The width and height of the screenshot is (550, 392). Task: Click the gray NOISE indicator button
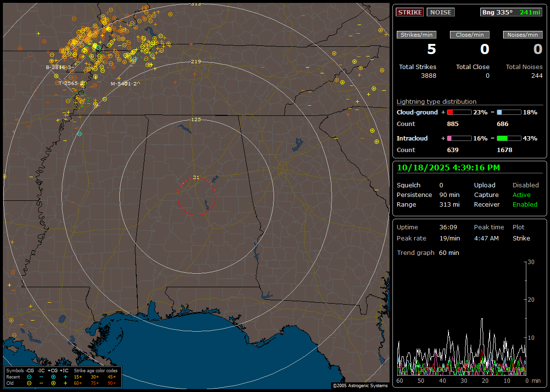pos(440,13)
